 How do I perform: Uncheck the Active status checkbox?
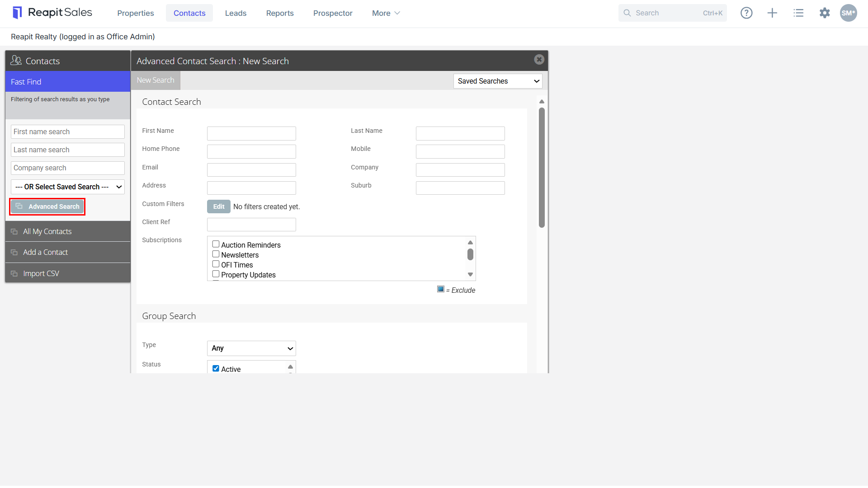[216, 368]
